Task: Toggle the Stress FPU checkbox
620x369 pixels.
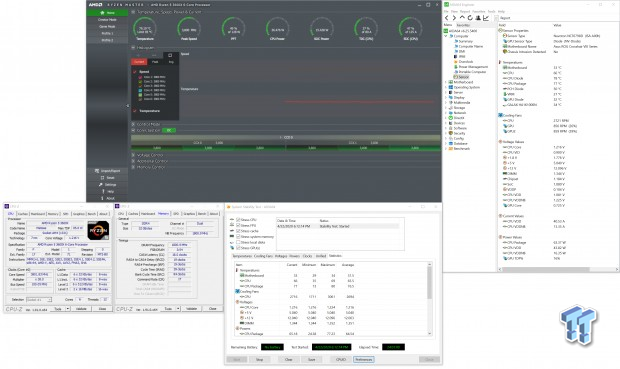Action: 238,225
